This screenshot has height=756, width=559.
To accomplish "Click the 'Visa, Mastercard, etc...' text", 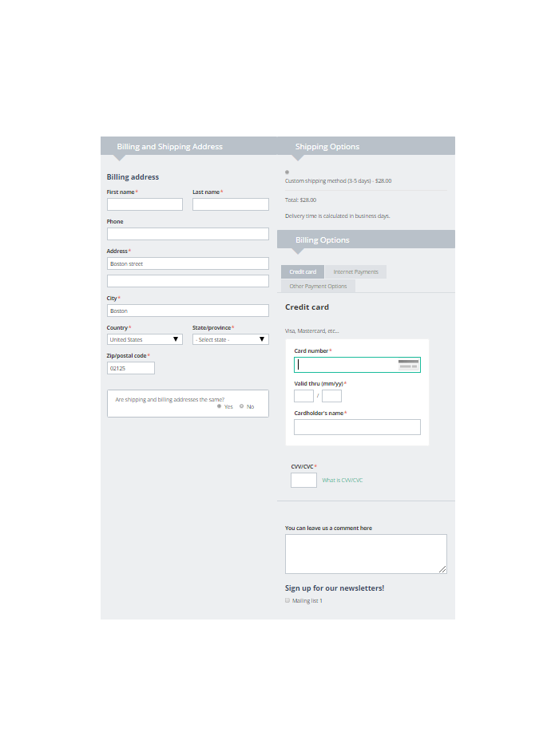I will pyautogui.click(x=312, y=331).
